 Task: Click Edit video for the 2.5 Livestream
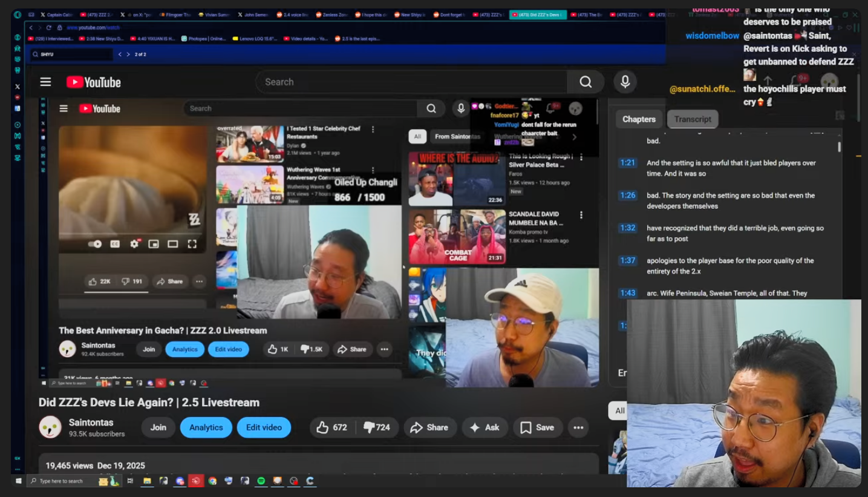[264, 427]
